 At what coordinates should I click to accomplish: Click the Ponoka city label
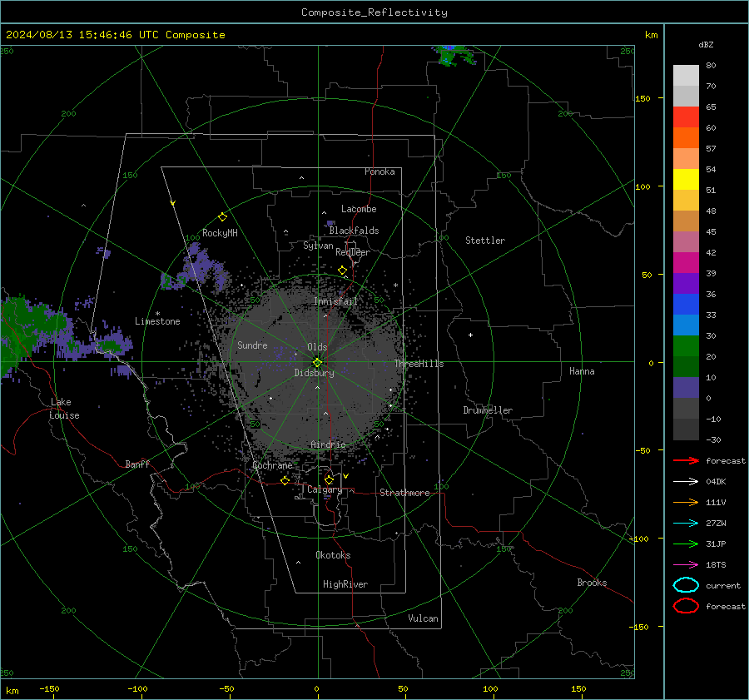click(x=379, y=171)
